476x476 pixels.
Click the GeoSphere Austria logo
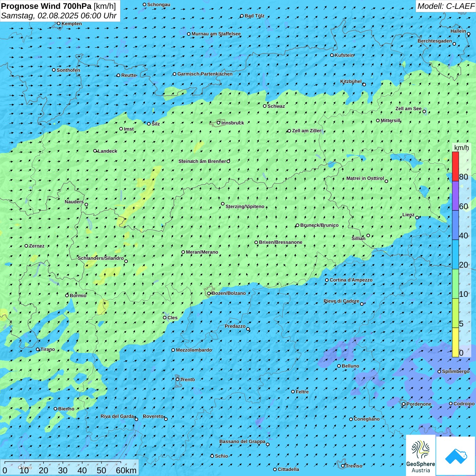[421, 455]
